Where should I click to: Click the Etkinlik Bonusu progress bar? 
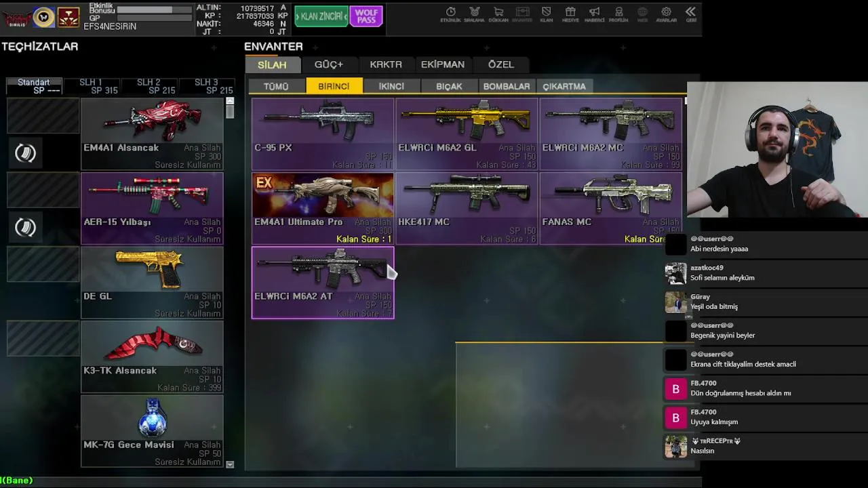[154, 10]
